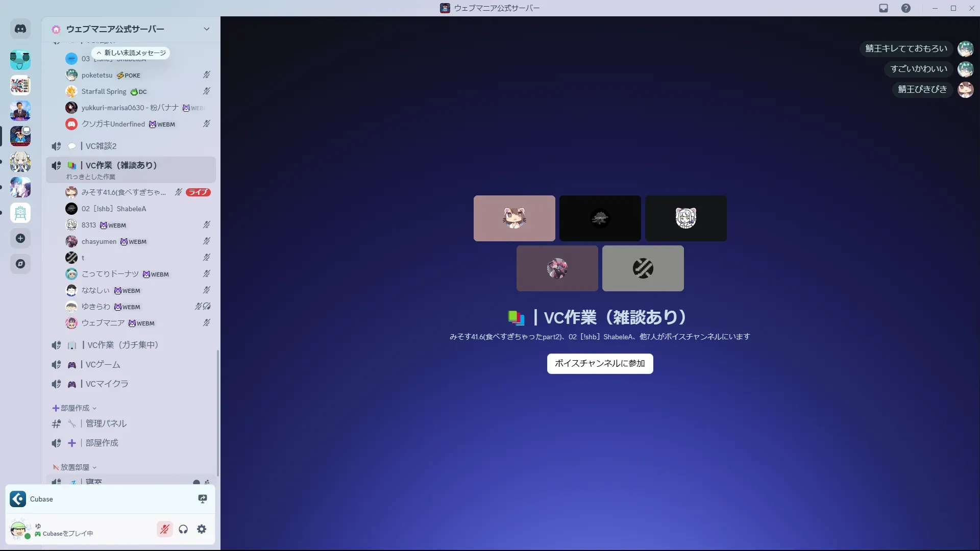Select the VC雑談2 voice channel
980x551 pixels.
click(x=101, y=146)
